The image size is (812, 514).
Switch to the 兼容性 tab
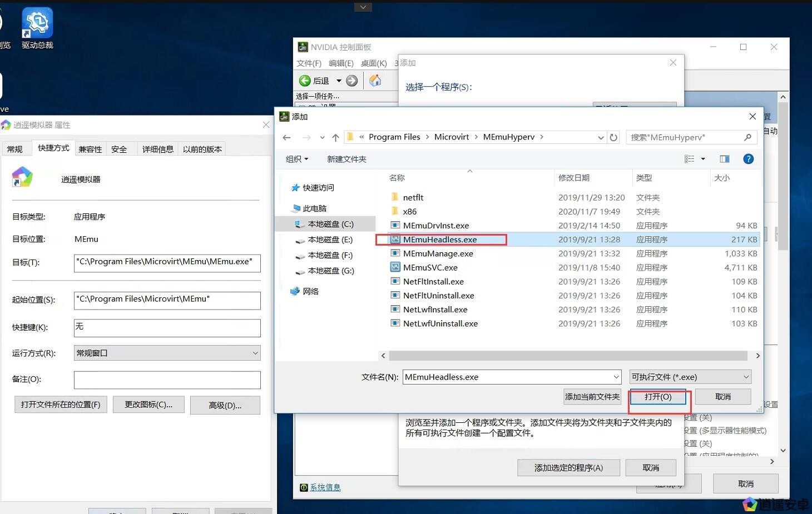click(x=90, y=149)
